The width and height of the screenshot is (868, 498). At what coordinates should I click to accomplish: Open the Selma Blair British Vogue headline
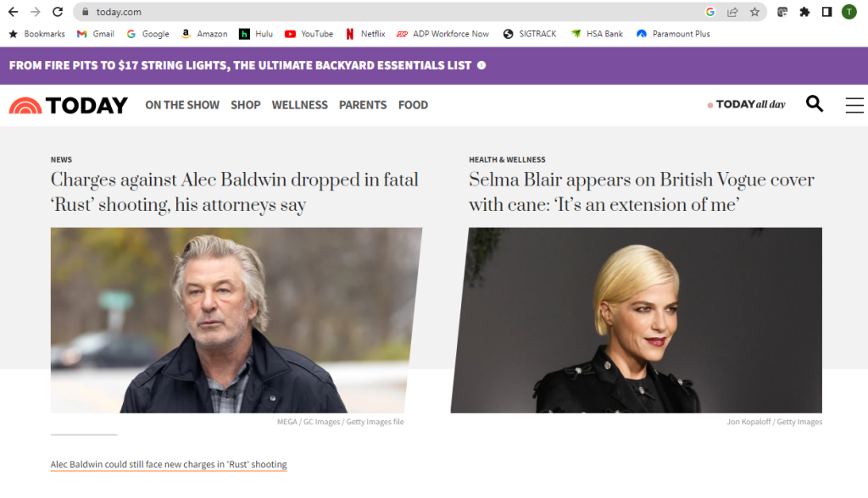(642, 192)
